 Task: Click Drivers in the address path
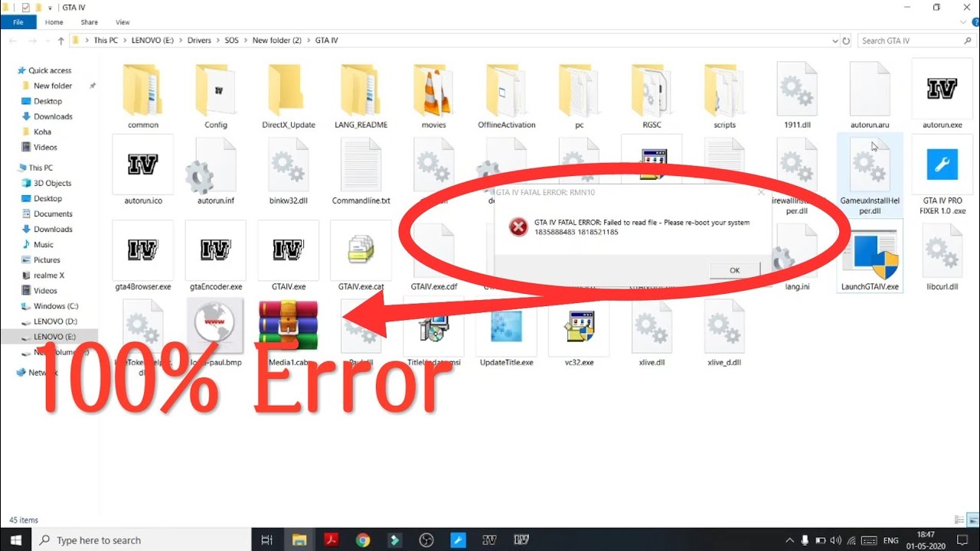(199, 41)
